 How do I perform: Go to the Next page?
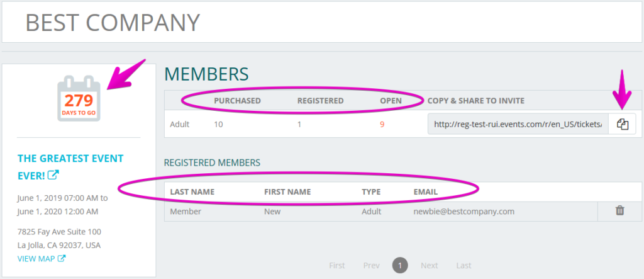[x=429, y=265]
